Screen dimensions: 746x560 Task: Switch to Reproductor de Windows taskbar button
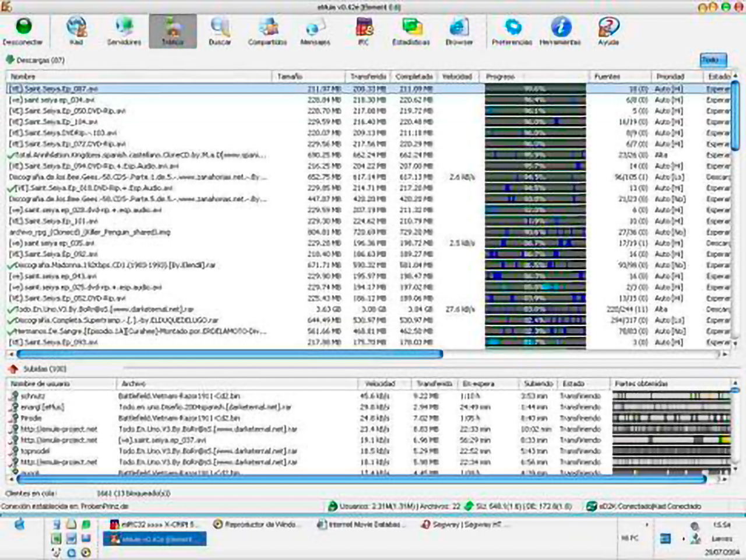click(x=256, y=524)
